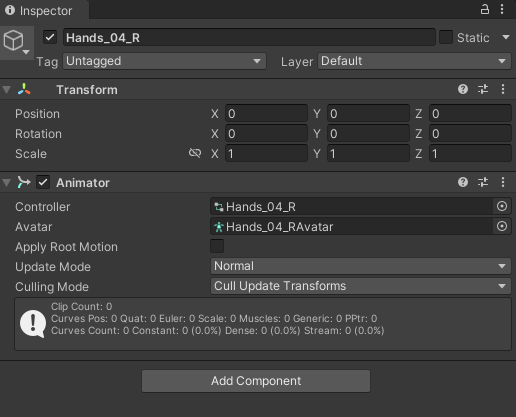Click the Scale X field

(266, 154)
